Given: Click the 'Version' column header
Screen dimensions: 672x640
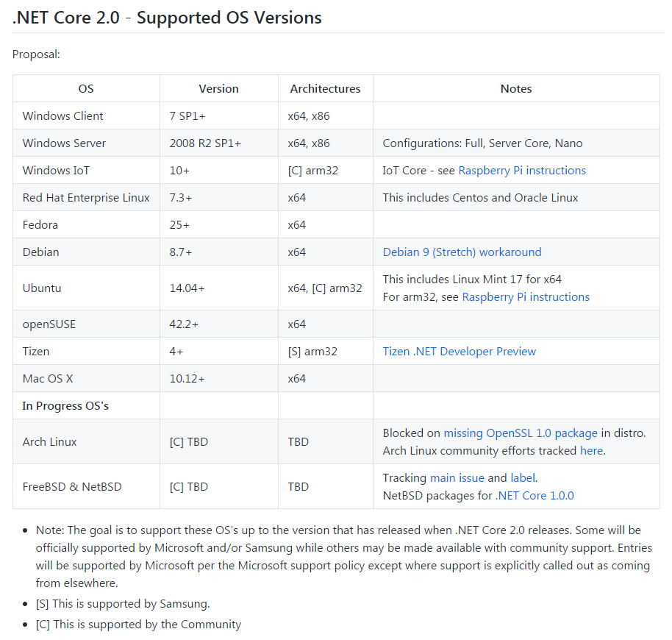Looking at the screenshot, I should click(218, 89).
